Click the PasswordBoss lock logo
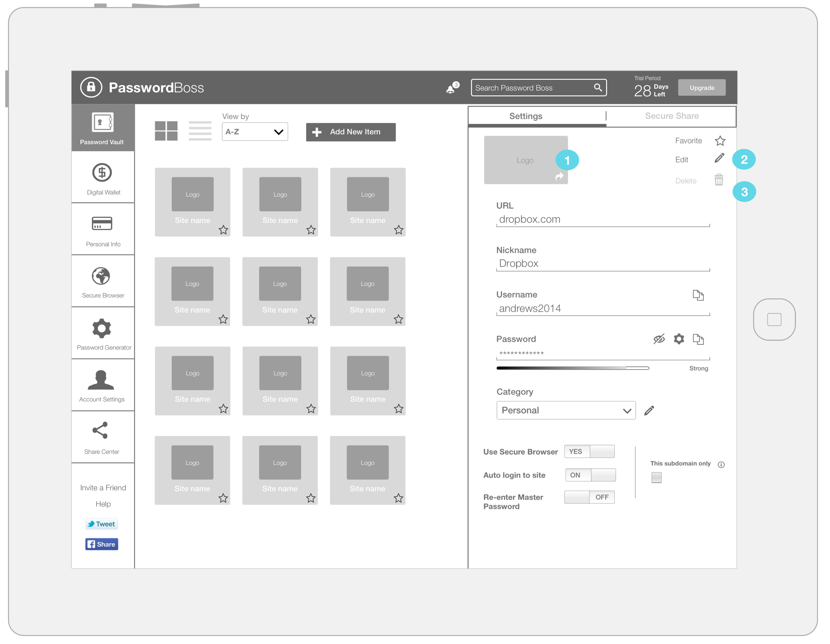 [x=91, y=87]
